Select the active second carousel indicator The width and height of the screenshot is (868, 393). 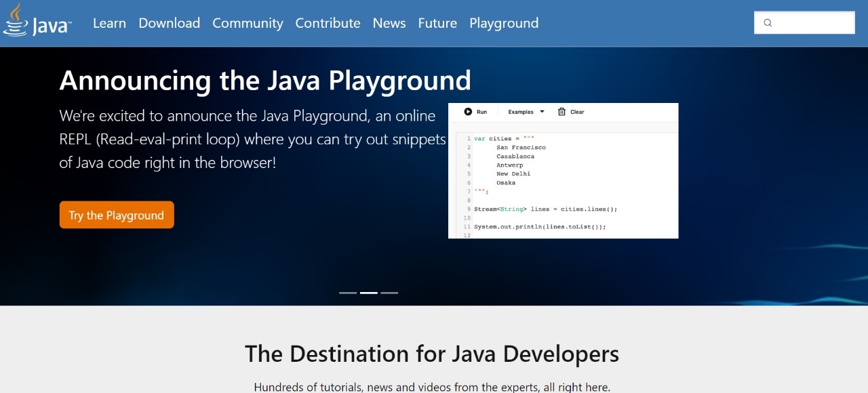tap(368, 293)
